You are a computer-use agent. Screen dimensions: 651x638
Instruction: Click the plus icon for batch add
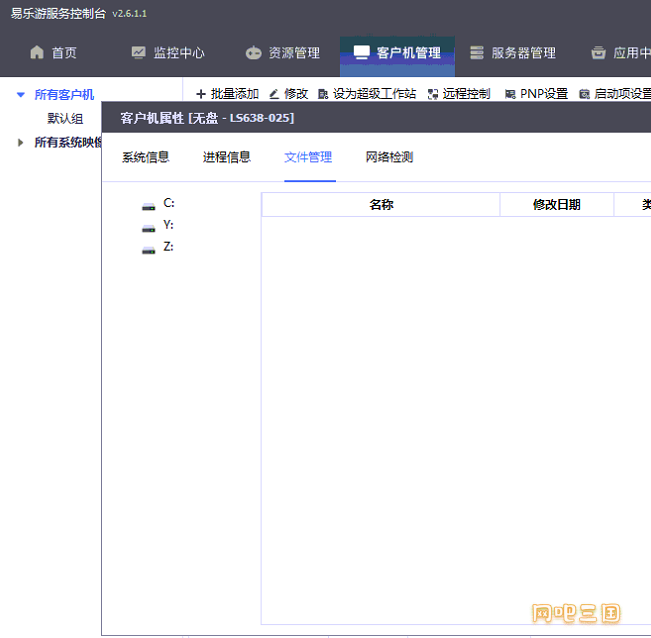201,94
